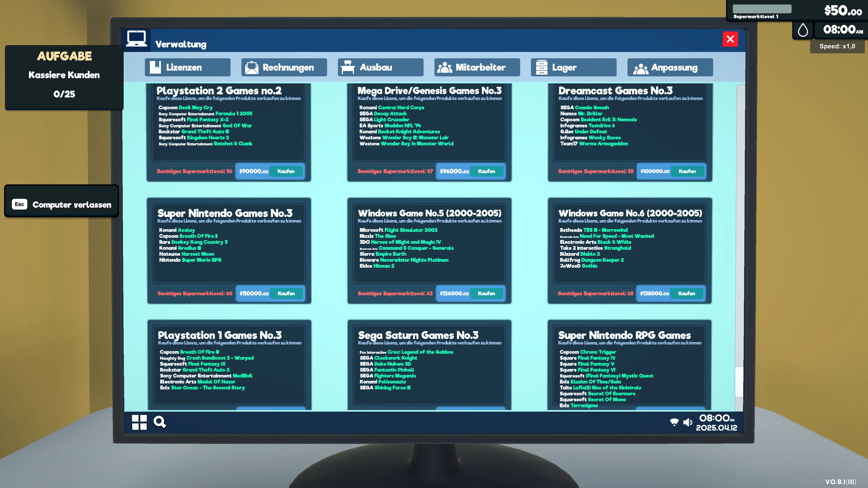Click the Mitarbeiter people icon

pos(444,67)
